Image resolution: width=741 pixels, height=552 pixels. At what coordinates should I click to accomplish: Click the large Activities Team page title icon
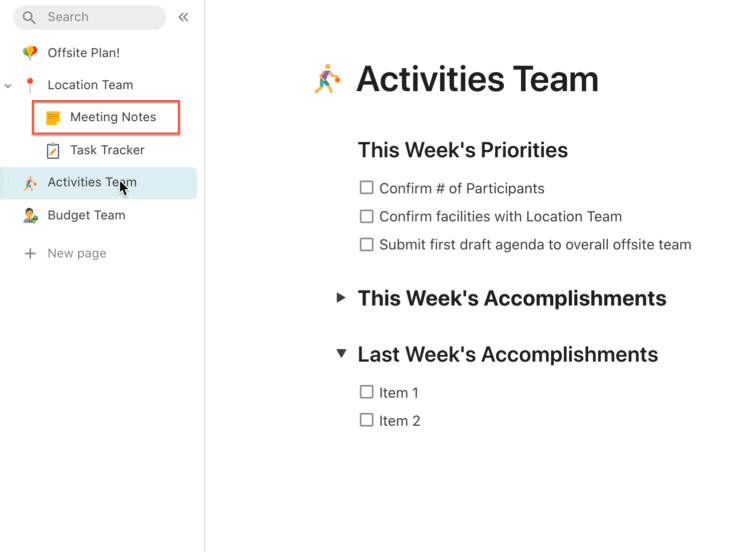[327, 79]
